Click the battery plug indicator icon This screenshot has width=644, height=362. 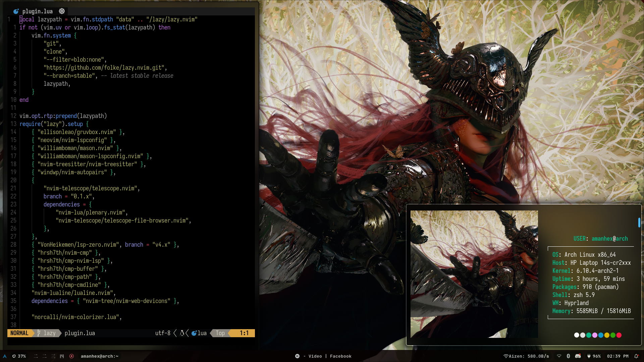tap(589, 356)
